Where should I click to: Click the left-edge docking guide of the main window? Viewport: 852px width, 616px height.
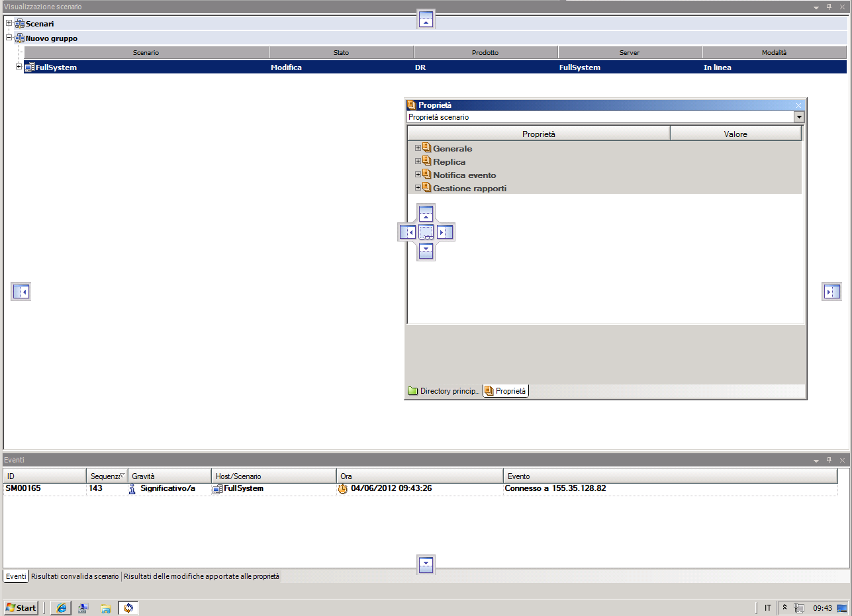(x=21, y=291)
